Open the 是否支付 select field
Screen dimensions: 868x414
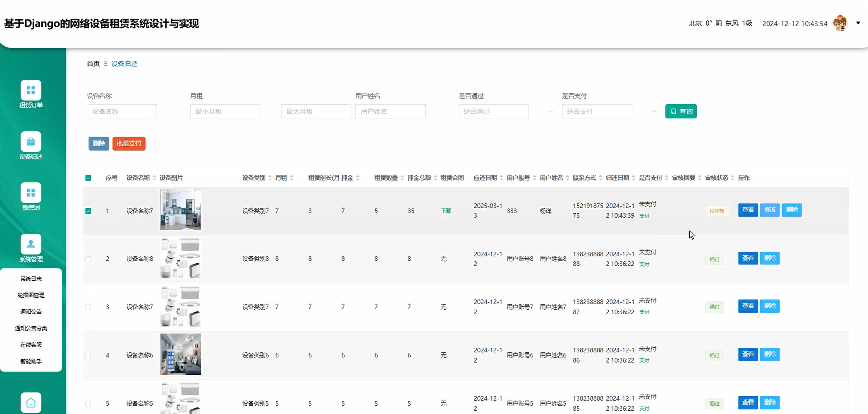click(597, 111)
